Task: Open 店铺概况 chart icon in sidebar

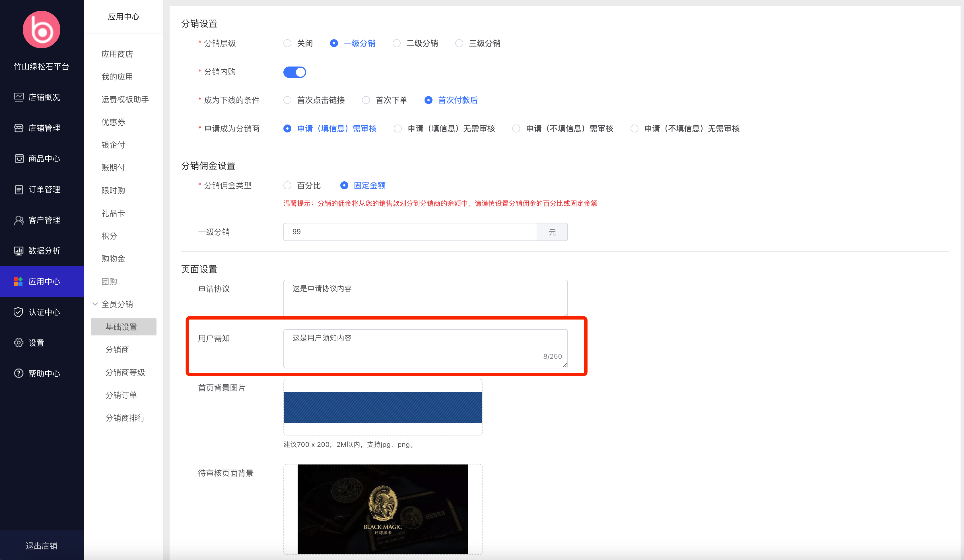Action: click(x=19, y=97)
